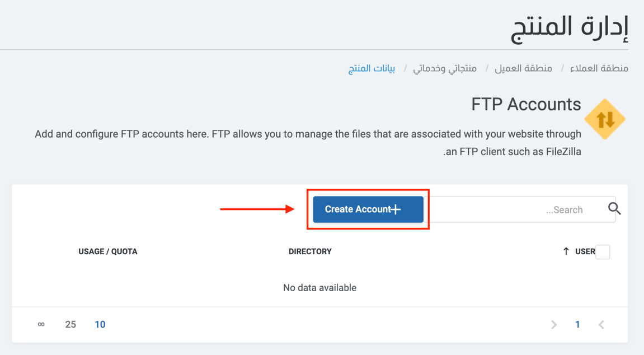Navigate to منطقة العميل breadcrumb
Viewport: 644px width, 355px height.
tap(523, 68)
